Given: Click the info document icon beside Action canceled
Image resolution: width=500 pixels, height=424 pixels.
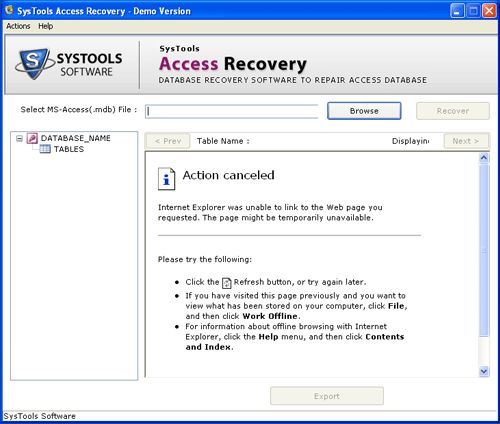Looking at the screenshot, I should pos(166,179).
